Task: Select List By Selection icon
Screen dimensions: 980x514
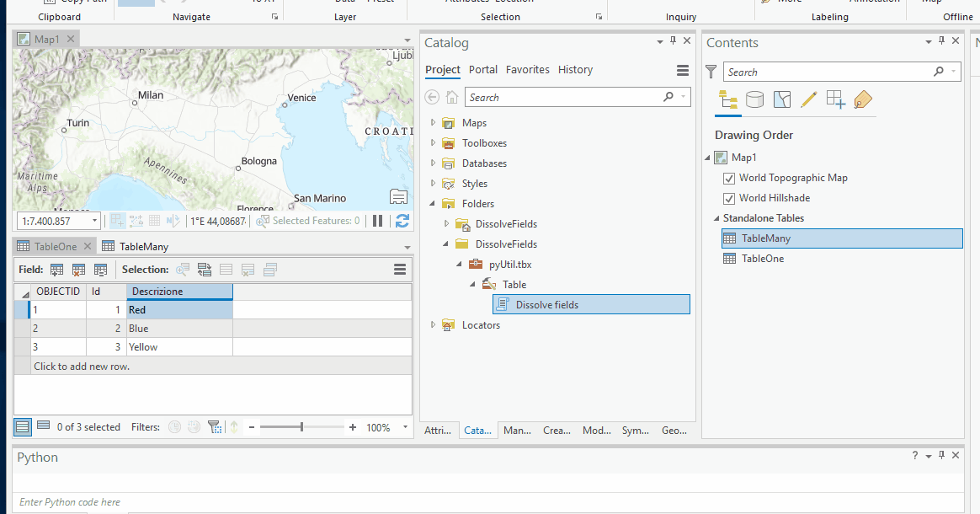Action: pyautogui.click(x=782, y=99)
